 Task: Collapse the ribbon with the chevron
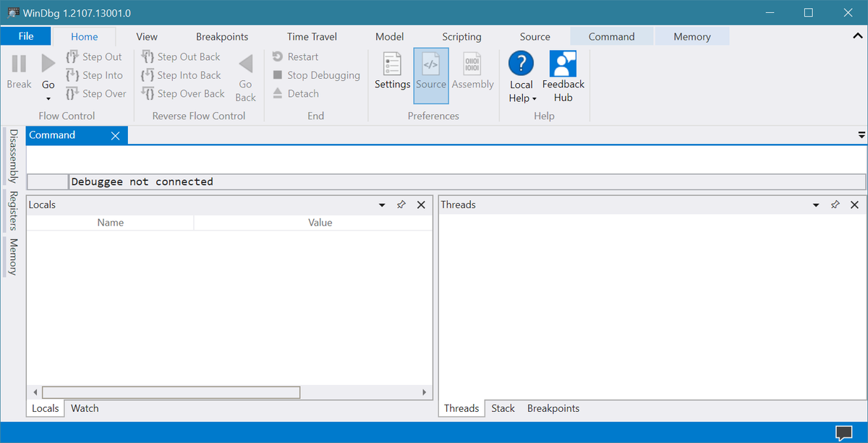(858, 35)
